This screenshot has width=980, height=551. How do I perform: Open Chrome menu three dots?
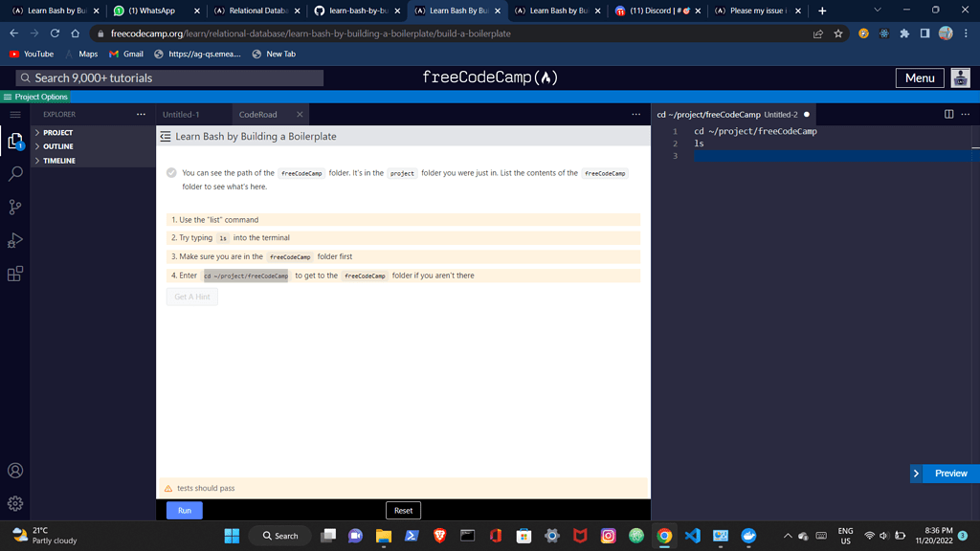966,33
